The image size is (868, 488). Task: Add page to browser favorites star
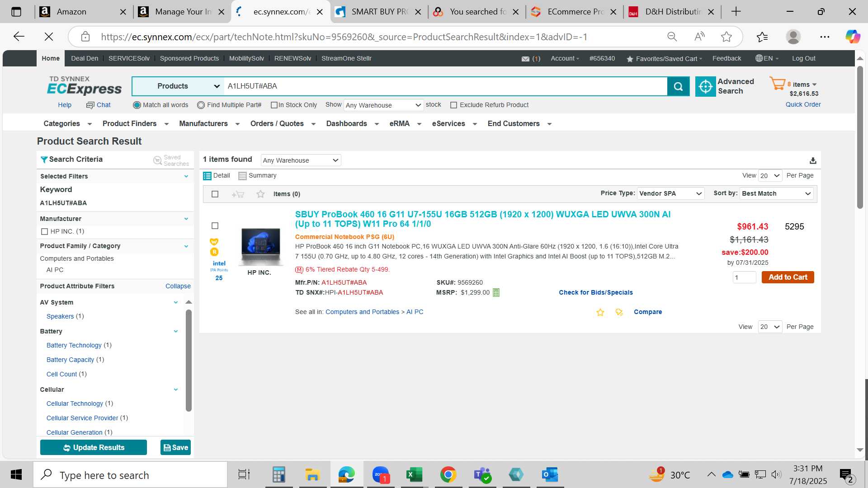pos(726,37)
